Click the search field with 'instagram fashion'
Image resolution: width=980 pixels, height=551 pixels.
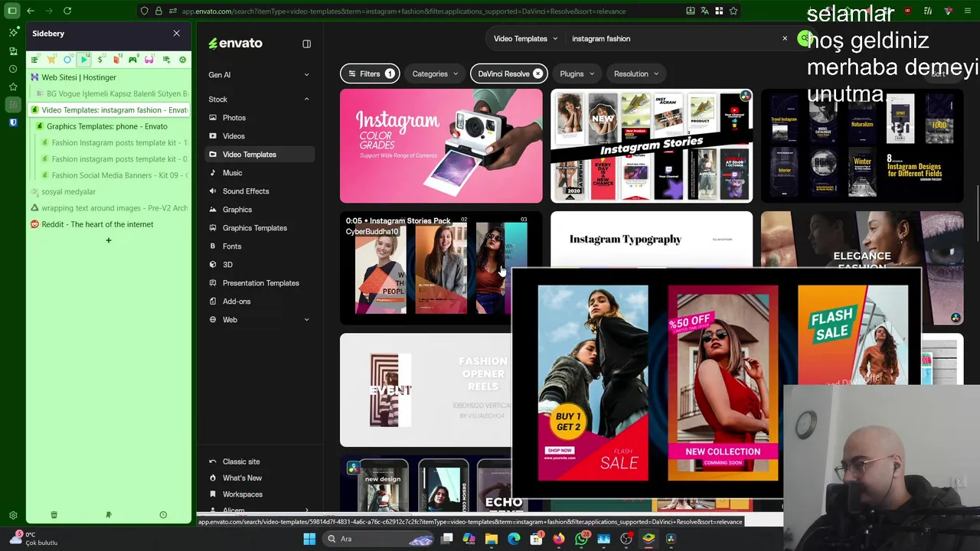(671, 38)
